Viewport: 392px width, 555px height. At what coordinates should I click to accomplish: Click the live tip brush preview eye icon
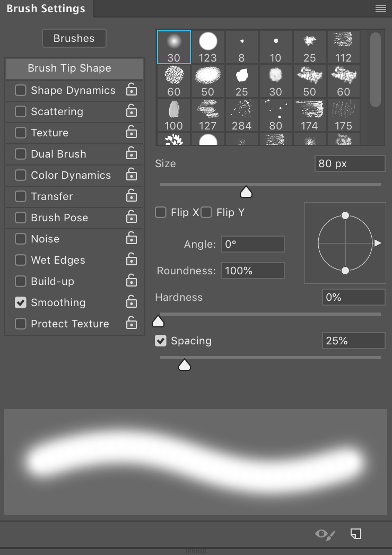(325, 534)
